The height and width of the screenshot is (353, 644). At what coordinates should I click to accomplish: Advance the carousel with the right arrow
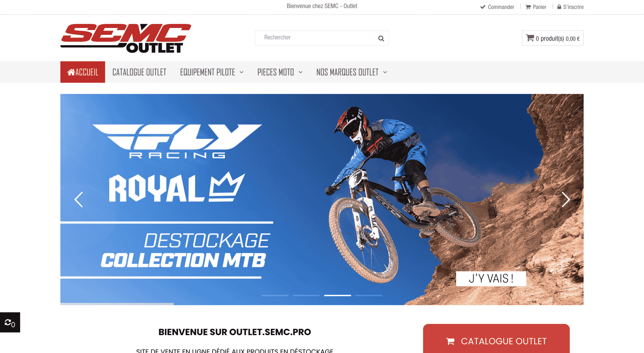click(566, 200)
